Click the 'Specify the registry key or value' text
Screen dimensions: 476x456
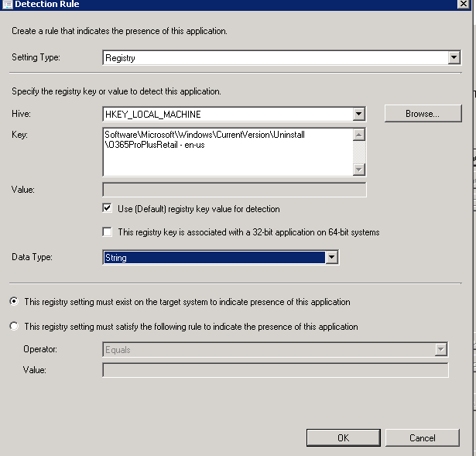(x=116, y=91)
